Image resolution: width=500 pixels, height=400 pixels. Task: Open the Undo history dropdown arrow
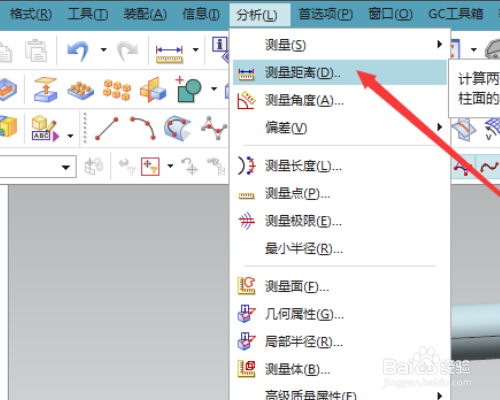[104, 50]
